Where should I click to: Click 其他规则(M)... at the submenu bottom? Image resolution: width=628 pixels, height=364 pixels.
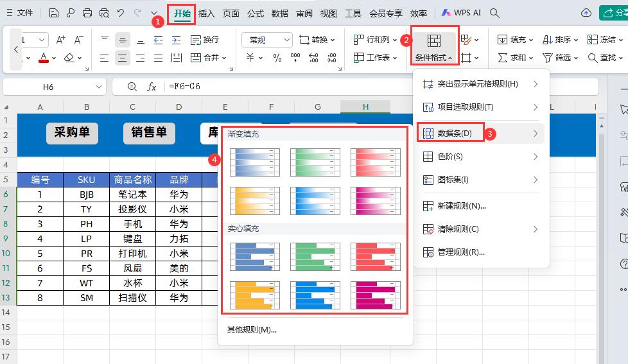[x=252, y=330]
